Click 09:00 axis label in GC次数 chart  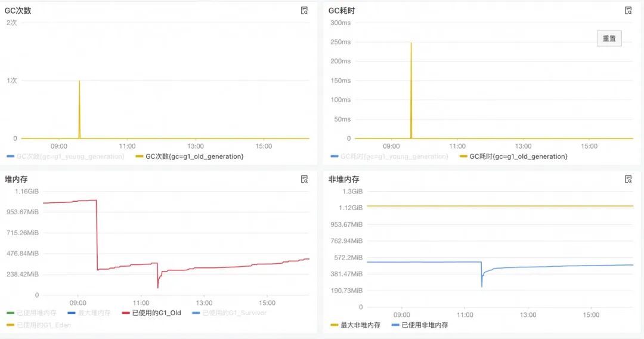[x=58, y=146]
